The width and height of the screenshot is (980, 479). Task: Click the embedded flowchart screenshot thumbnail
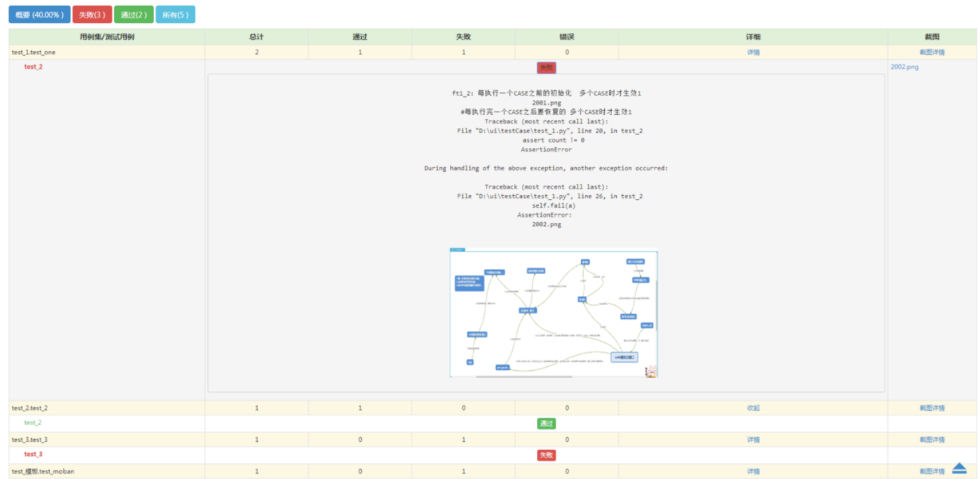554,313
